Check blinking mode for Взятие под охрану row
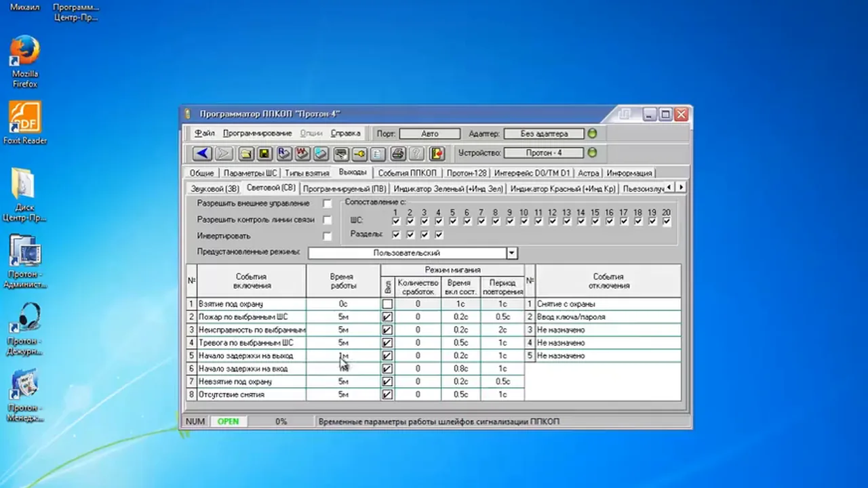The image size is (868, 488). [x=387, y=304]
